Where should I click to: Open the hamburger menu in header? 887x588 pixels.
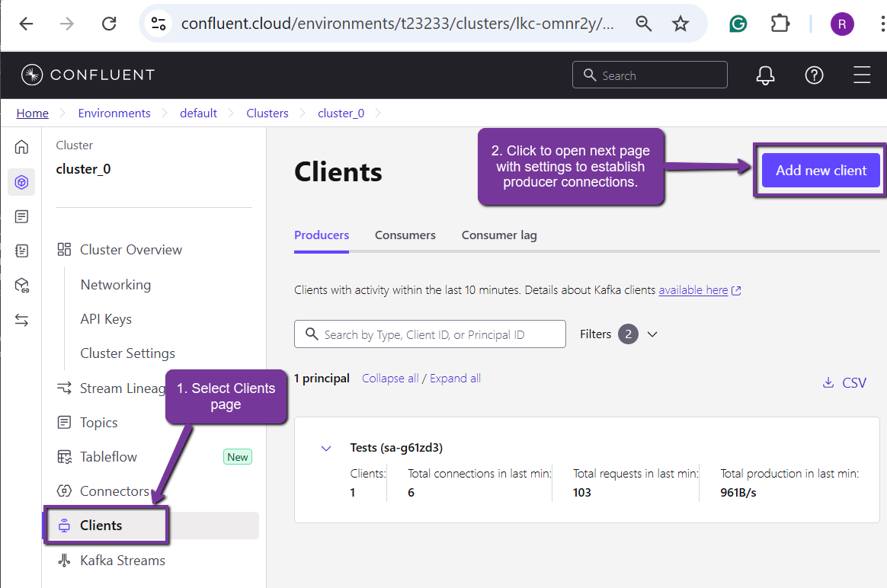[862, 75]
